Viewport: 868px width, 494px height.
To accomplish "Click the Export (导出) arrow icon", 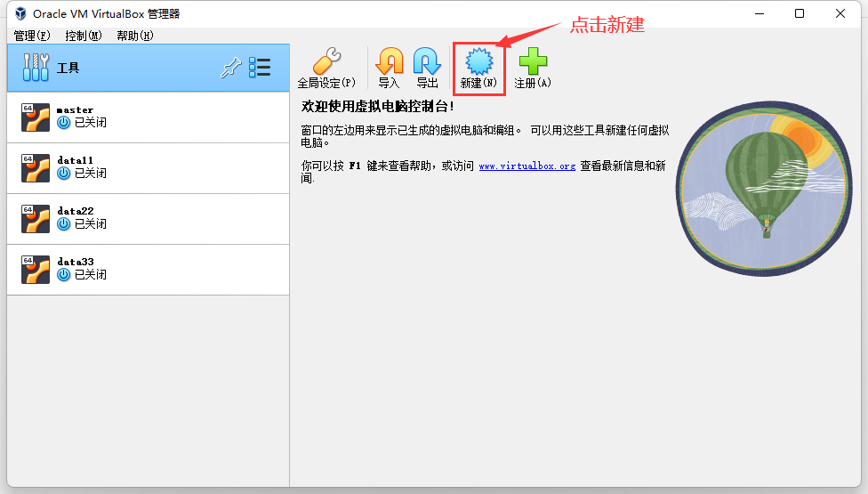I will tap(427, 61).
